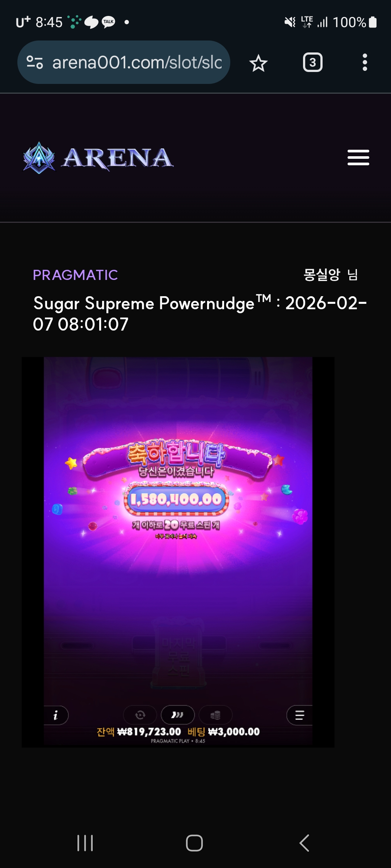Open bet coins stack button

pyautogui.click(x=215, y=715)
